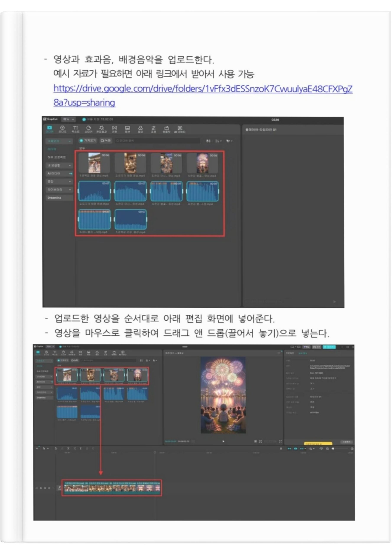Open the Transitions (전환) icon in upper screenshot
Viewport: 392px width, 555px height.
(x=115, y=129)
